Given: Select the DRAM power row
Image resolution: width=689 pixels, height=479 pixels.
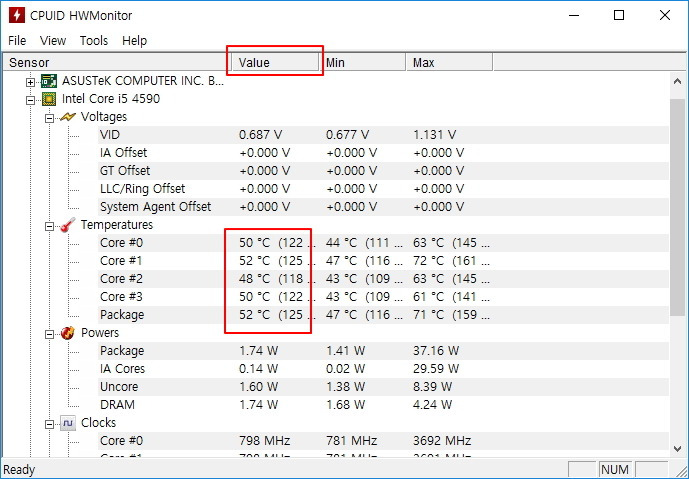Looking at the screenshot, I should point(383,405).
